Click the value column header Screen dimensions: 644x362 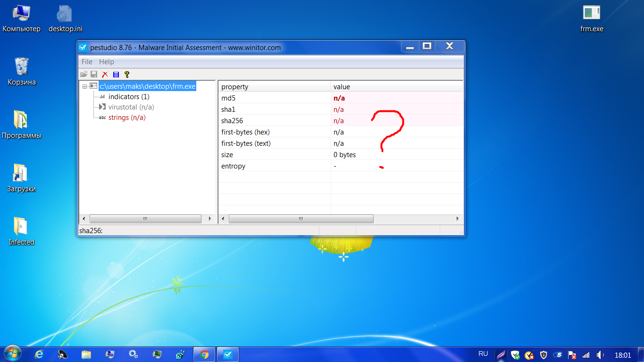pos(397,87)
